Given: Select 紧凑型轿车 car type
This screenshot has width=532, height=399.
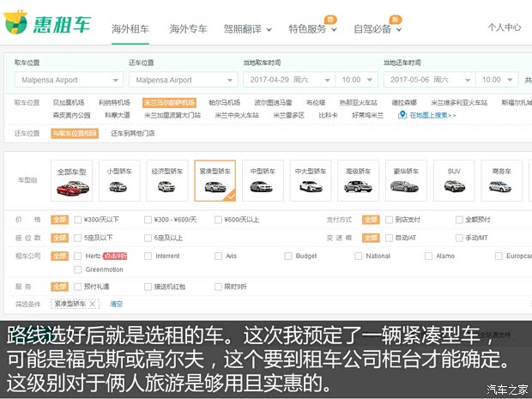Looking at the screenshot, I should [215, 181].
